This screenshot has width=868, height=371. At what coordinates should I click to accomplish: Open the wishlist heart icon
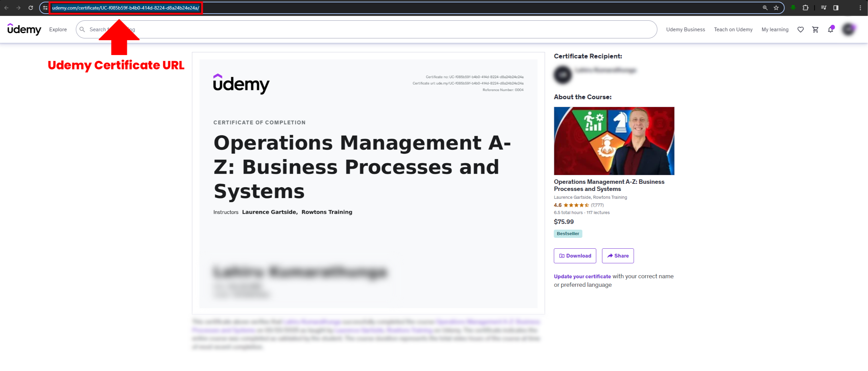point(800,30)
